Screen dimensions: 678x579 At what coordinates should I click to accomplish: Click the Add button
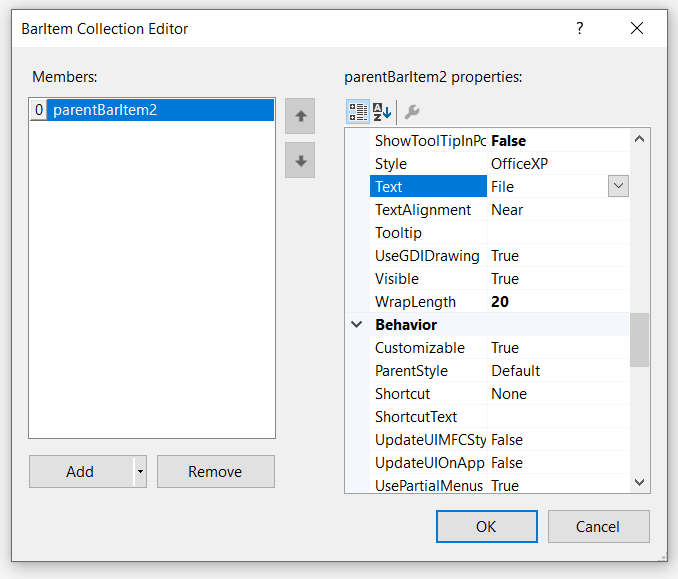(x=80, y=472)
